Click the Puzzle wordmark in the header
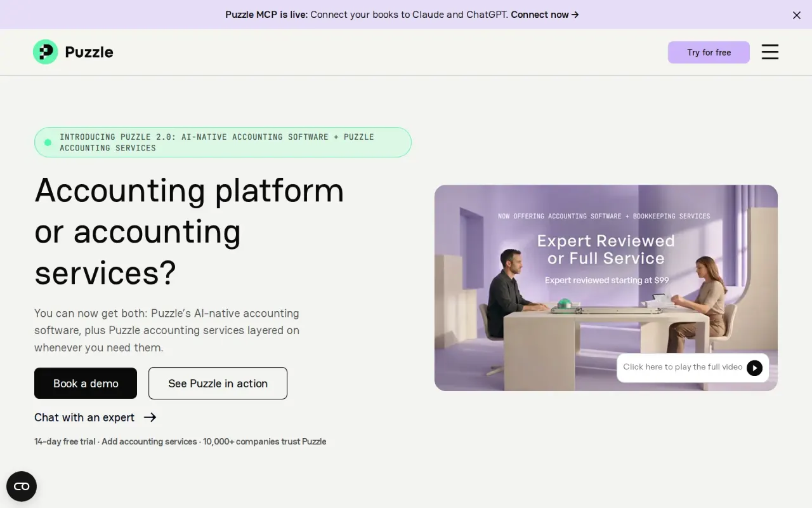The width and height of the screenshot is (812, 508). [89, 52]
